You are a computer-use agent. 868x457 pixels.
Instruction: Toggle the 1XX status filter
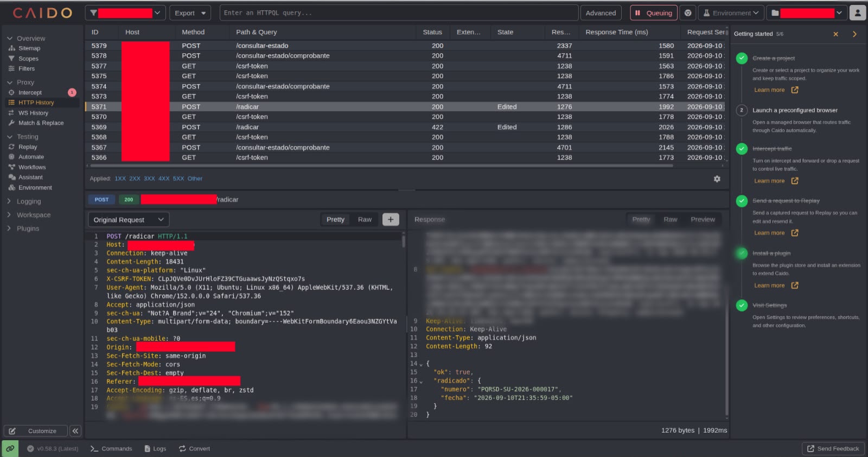coord(120,179)
